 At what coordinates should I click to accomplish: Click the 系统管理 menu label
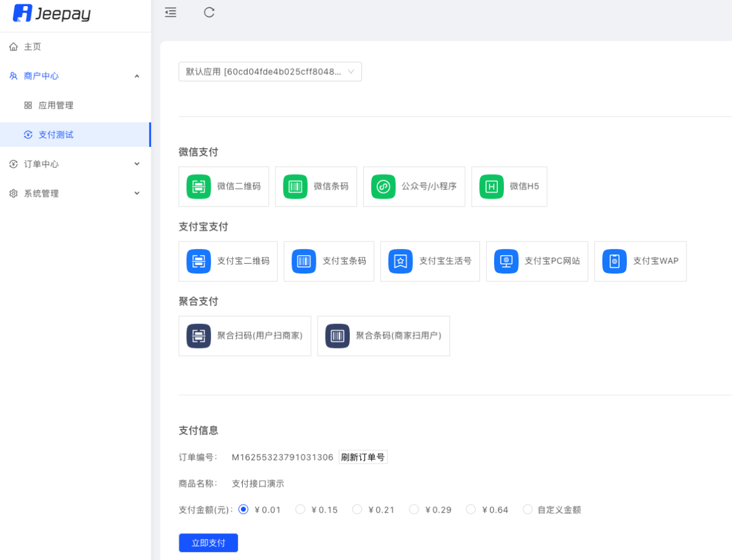pyautogui.click(x=41, y=194)
